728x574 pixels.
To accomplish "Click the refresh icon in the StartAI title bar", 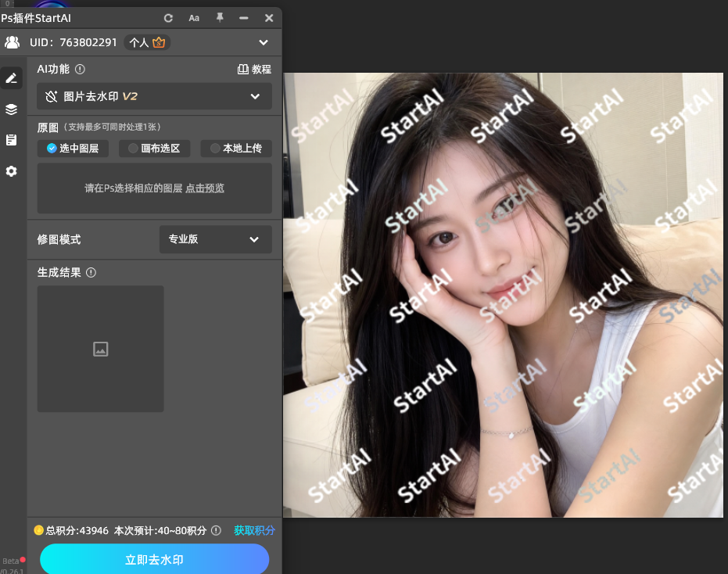I will 168,18.
